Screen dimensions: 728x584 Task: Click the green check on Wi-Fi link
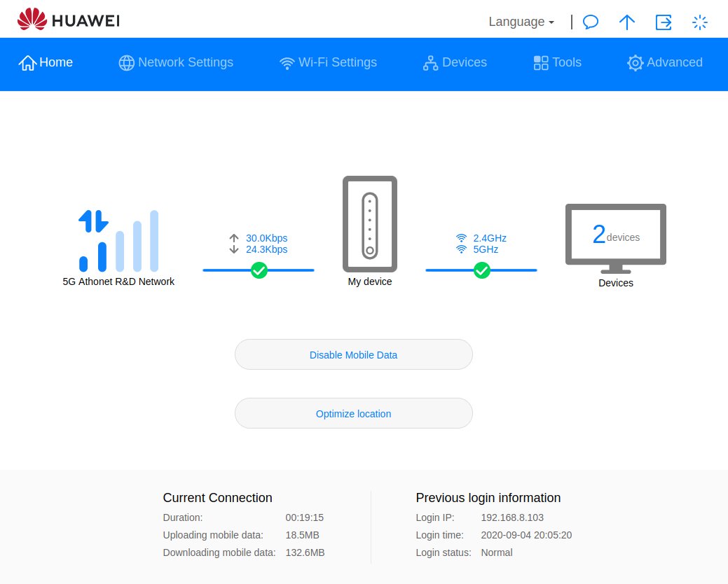point(482,270)
